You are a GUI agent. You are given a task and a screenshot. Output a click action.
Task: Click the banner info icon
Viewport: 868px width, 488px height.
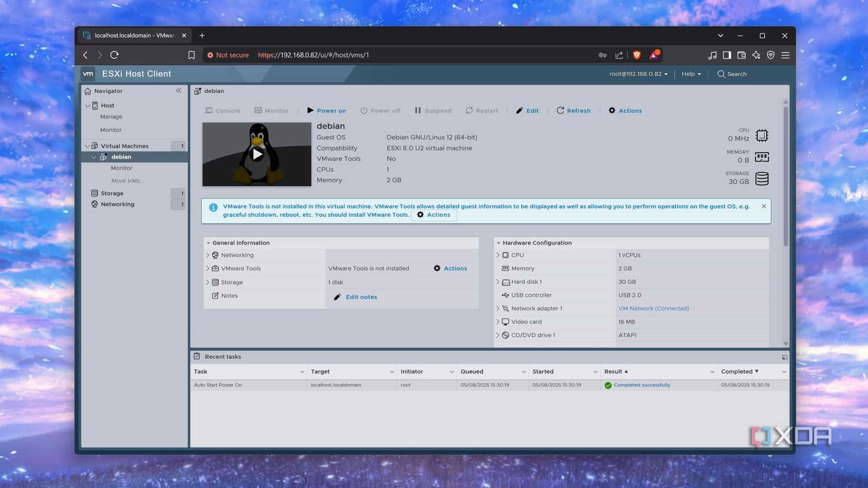[214, 208]
